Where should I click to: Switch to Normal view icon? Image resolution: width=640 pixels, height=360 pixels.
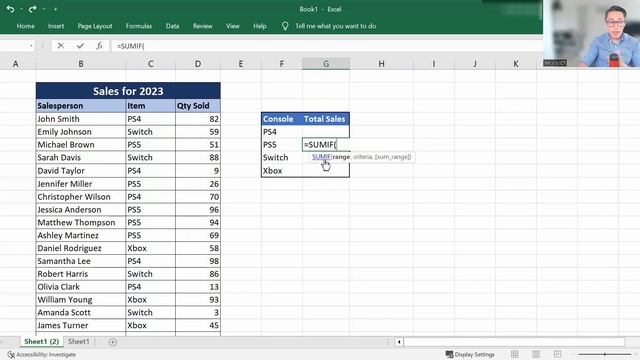pos(515,354)
